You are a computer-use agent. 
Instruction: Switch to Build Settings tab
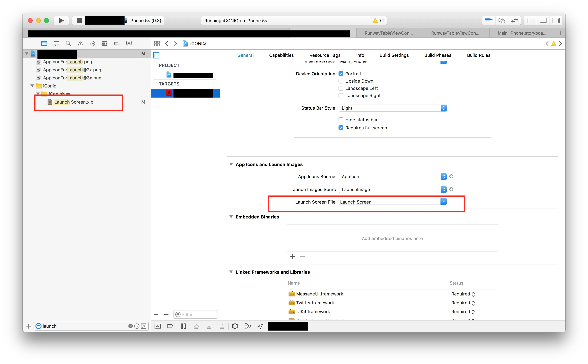[x=394, y=55]
